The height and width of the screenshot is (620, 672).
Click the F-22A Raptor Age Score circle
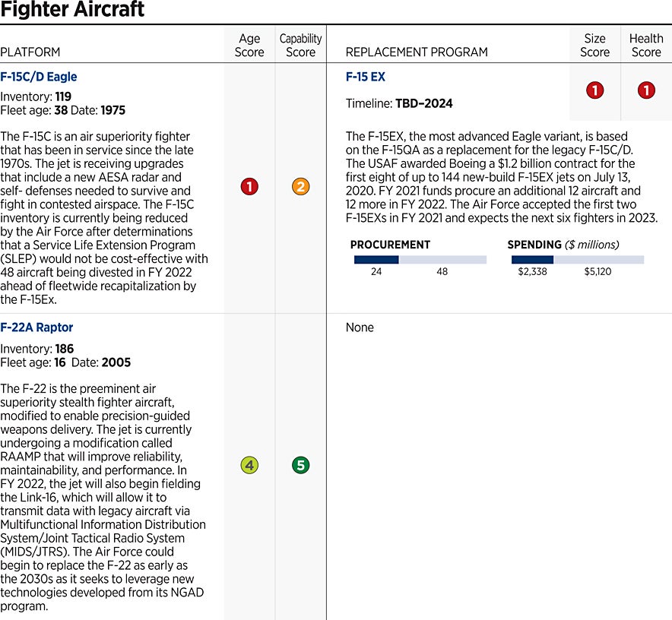pyautogui.click(x=249, y=465)
